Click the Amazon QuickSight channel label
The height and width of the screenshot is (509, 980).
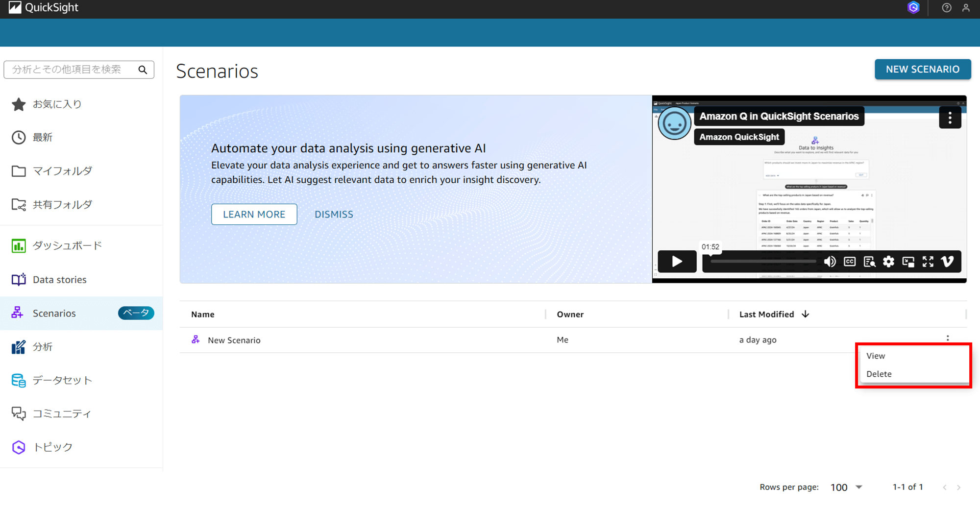pyautogui.click(x=739, y=137)
